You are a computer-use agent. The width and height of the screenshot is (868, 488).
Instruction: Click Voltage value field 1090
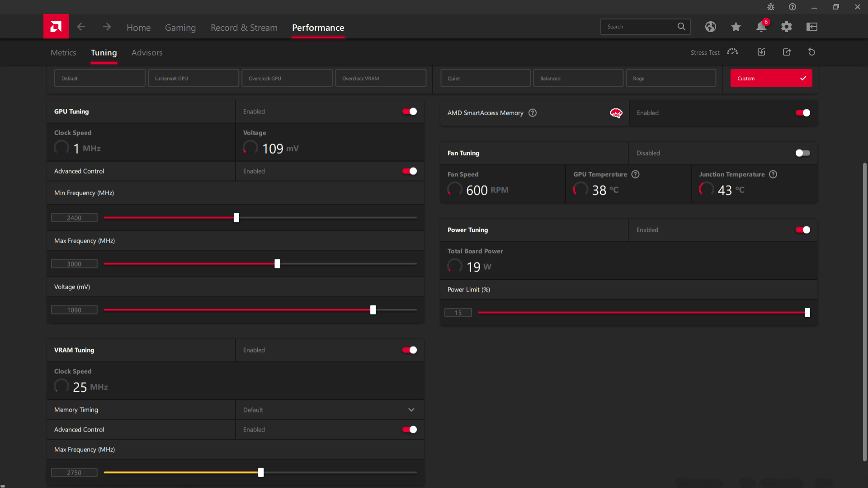tap(74, 310)
